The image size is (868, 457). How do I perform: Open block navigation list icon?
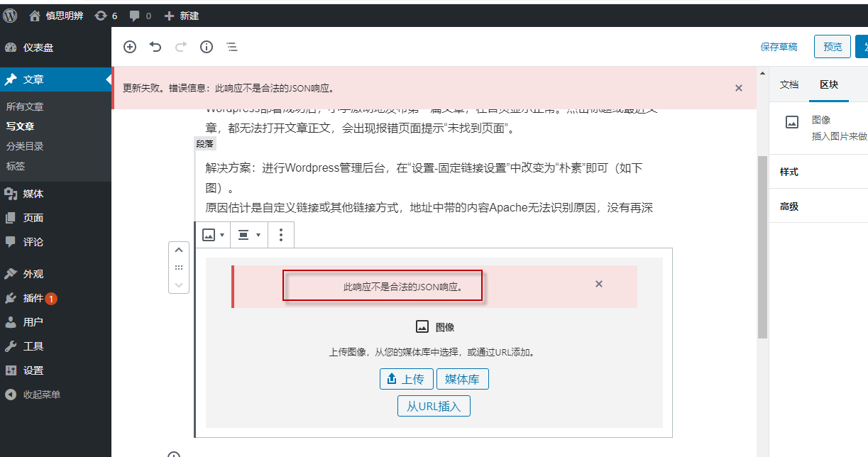tap(232, 47)
